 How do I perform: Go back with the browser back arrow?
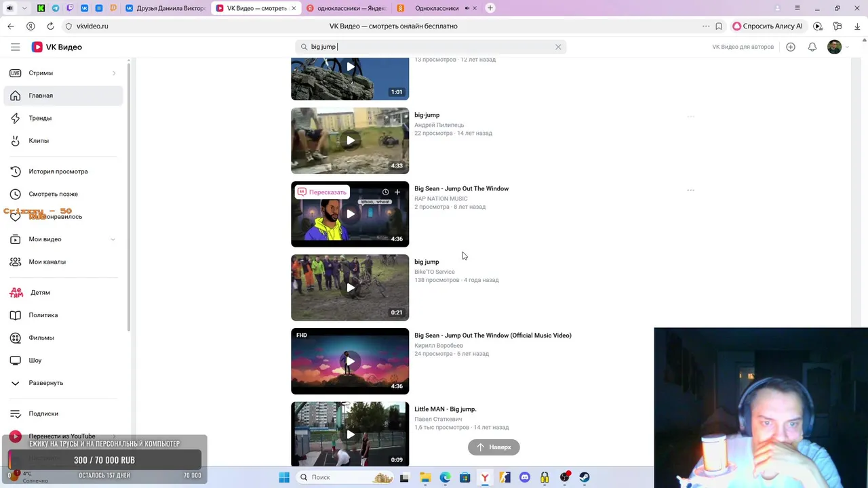(11, 26)
